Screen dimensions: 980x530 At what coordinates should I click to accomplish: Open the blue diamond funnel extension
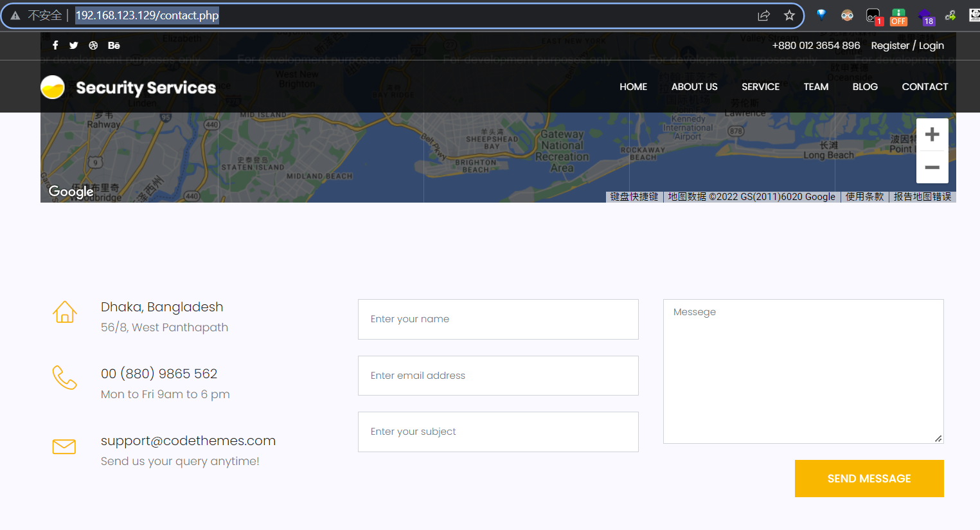(x=821, y=15)
